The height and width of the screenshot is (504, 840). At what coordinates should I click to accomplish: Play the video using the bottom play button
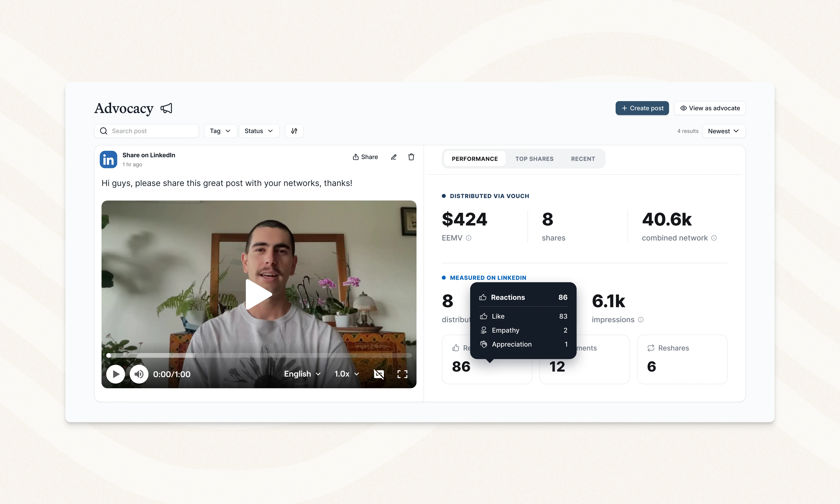(116, 374)
